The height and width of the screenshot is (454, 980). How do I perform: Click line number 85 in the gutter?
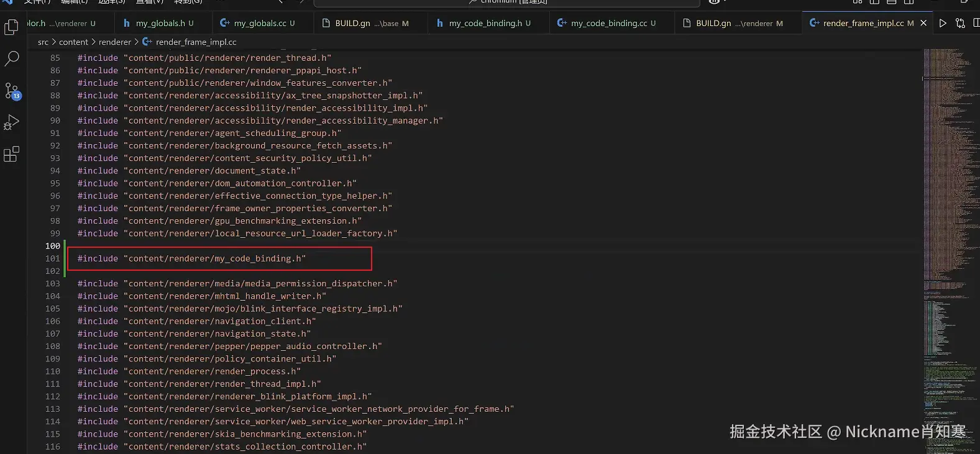point(55,58)
